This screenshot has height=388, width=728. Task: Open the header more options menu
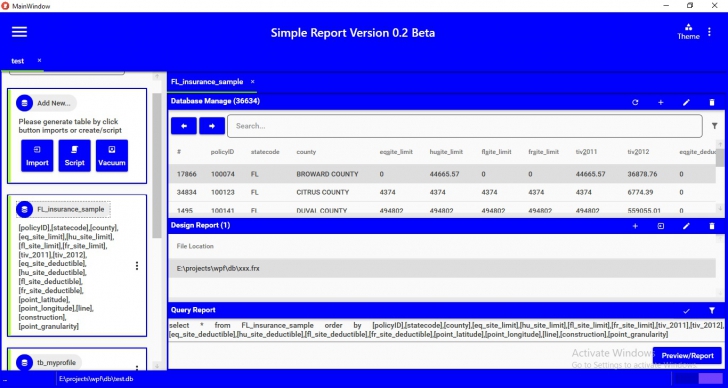709,32
